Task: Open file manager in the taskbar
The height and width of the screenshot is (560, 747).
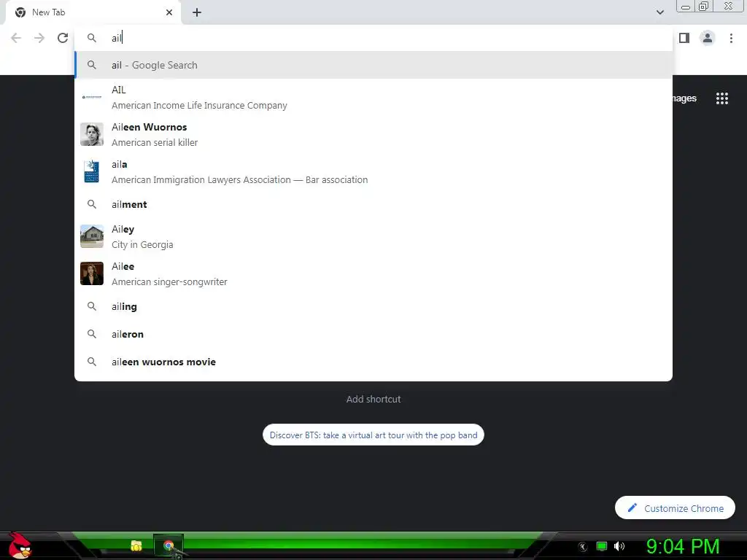Action: [x=136, y=545]
